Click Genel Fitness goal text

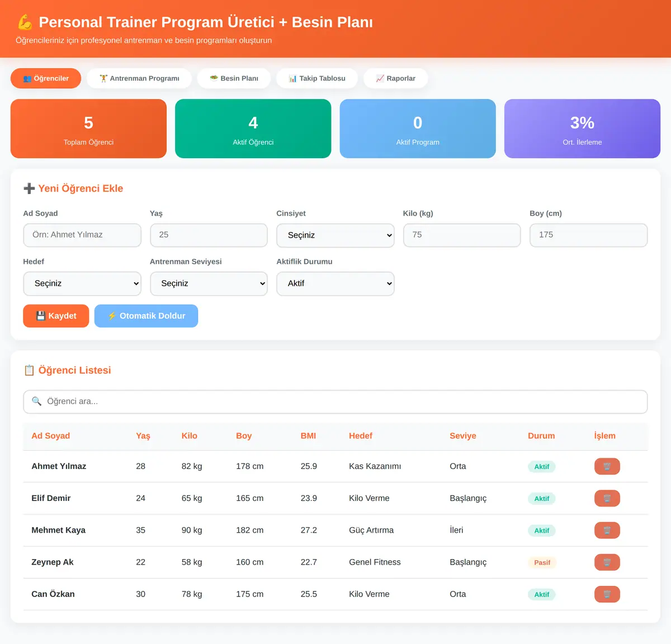[375, 562]
